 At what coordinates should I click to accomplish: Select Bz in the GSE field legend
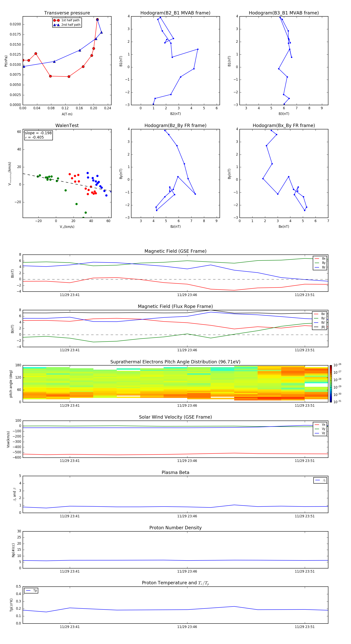(320, 267)
